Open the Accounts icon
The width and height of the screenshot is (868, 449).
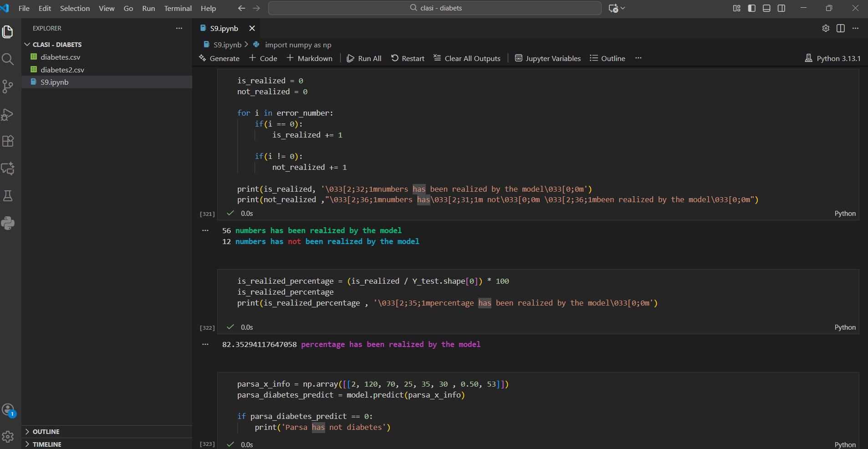(x=8, y=410)
